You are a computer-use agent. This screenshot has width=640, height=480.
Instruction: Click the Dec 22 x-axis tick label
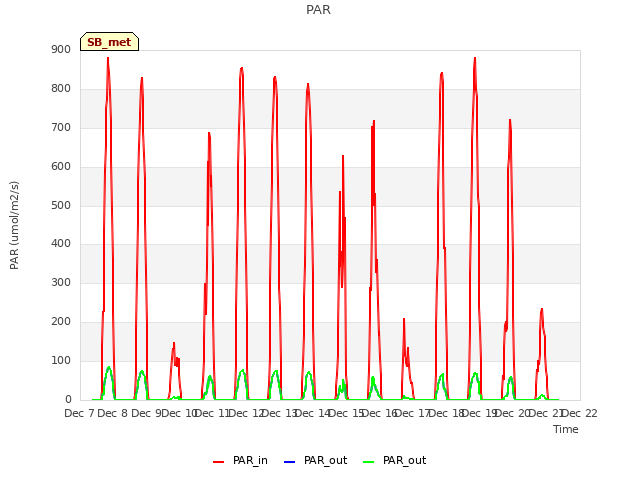[x=582, y=413]
